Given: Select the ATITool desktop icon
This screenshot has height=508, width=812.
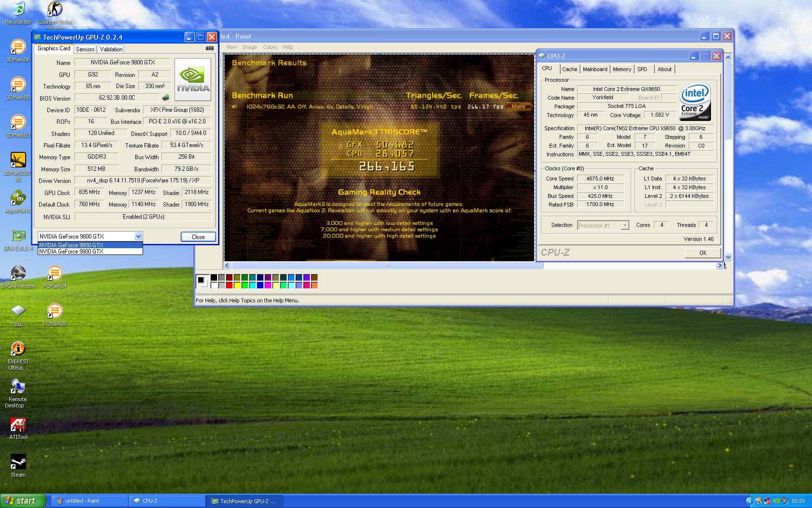Looking at the screenshot, I should pos(18,428).
